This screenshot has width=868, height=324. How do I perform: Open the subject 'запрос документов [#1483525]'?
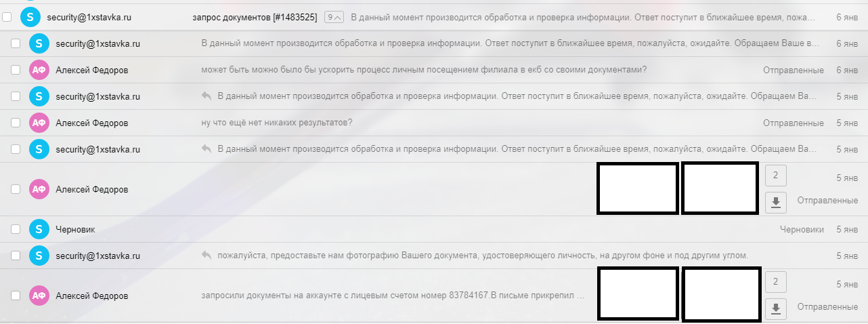[x=255, y=17]
